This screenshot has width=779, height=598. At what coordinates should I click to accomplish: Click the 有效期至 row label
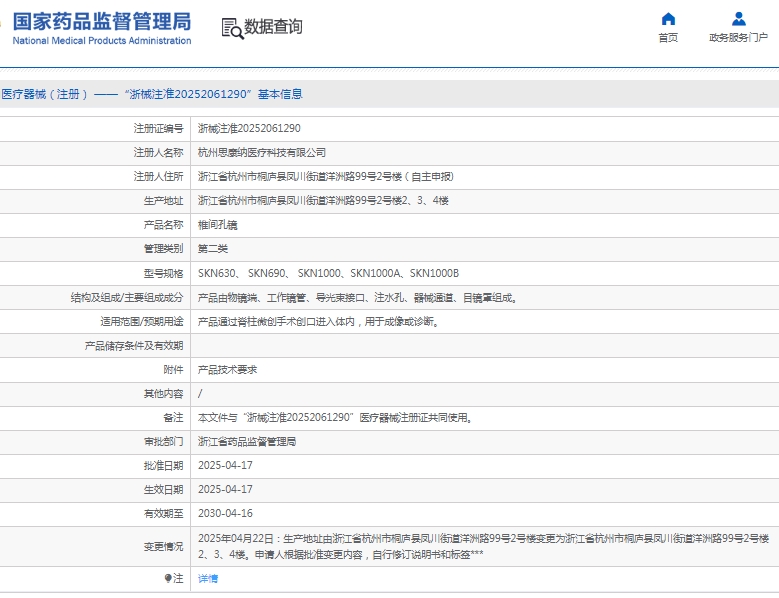pos(163,513)
